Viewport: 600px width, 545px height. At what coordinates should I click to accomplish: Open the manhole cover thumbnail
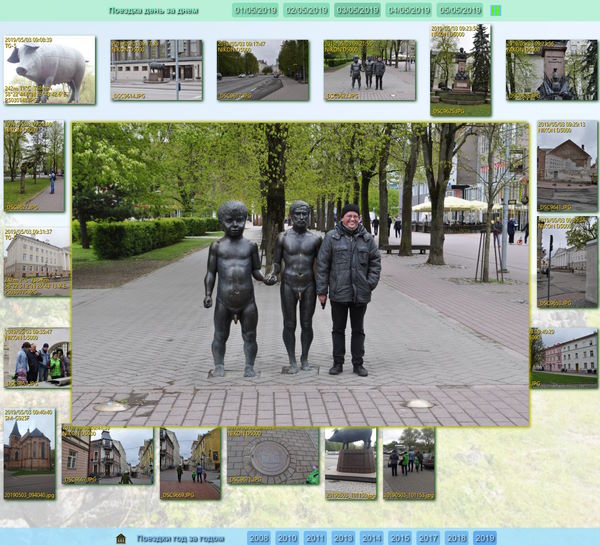[x=273, y=455]
